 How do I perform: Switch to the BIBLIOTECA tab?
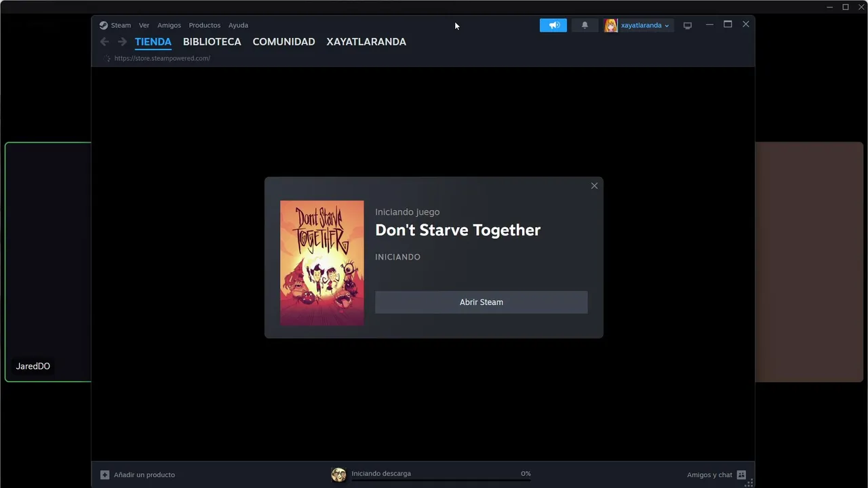click(x=212, y=42)
